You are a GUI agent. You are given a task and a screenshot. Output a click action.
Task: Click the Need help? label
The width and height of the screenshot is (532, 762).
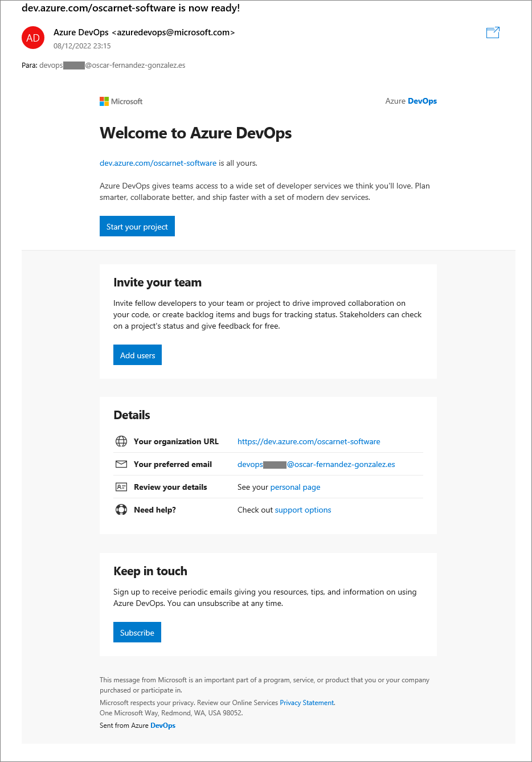click(155, 510)
